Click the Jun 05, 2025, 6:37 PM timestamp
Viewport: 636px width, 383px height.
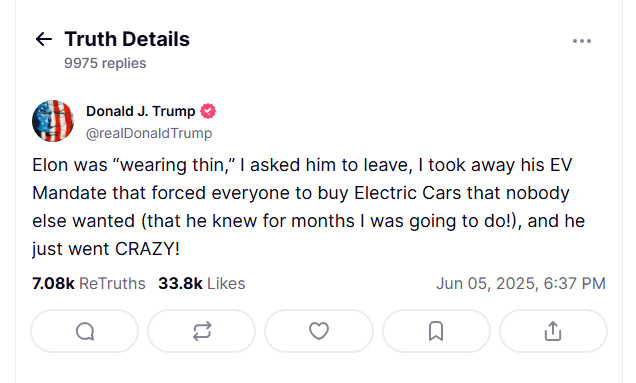coord(521,283)
